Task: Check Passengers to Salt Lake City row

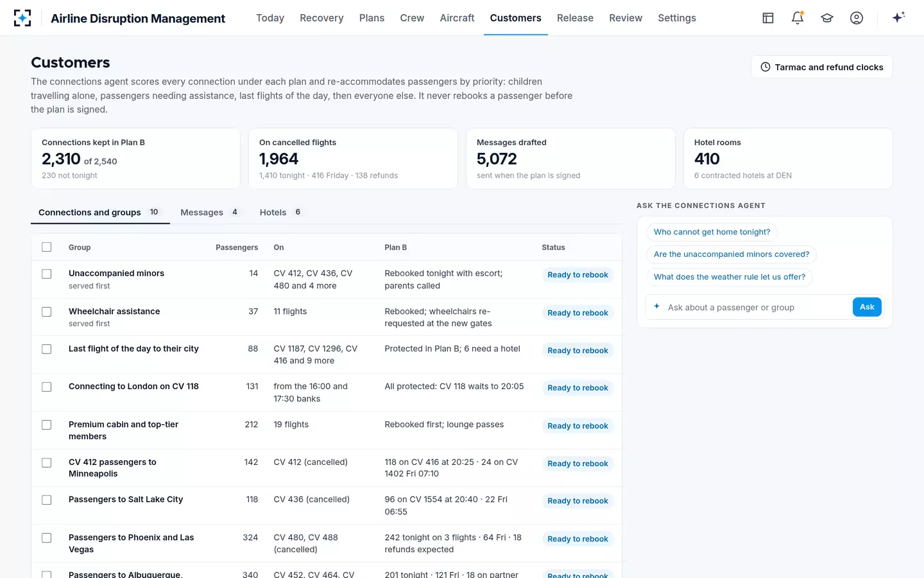Action: (46, 500)
